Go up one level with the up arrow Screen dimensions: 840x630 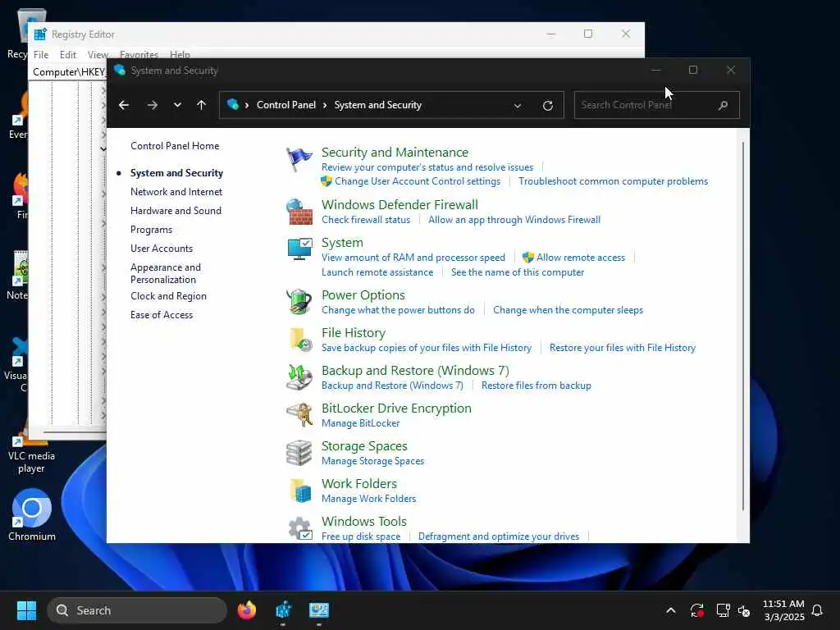point(202,105)
